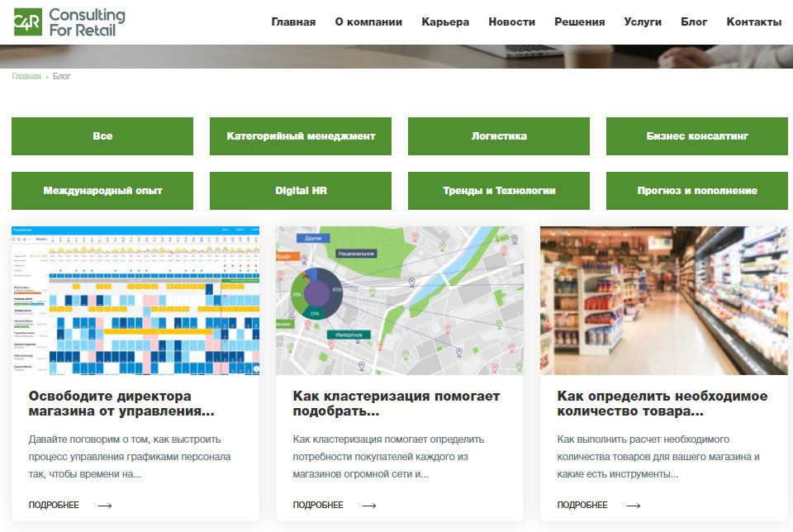This screenshot has height=532, width=793.
Task: Filter blog by Все category
Action: point(102,136)
